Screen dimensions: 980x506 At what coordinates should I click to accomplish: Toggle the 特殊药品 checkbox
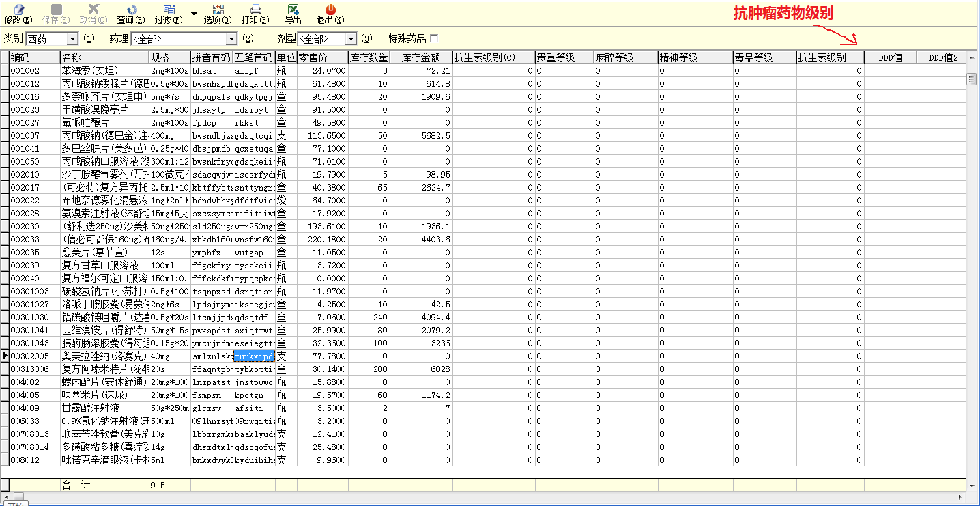[434, 39]
